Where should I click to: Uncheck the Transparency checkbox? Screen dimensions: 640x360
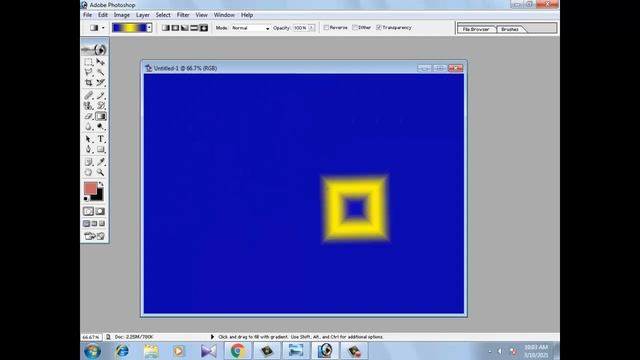[379, 27]
